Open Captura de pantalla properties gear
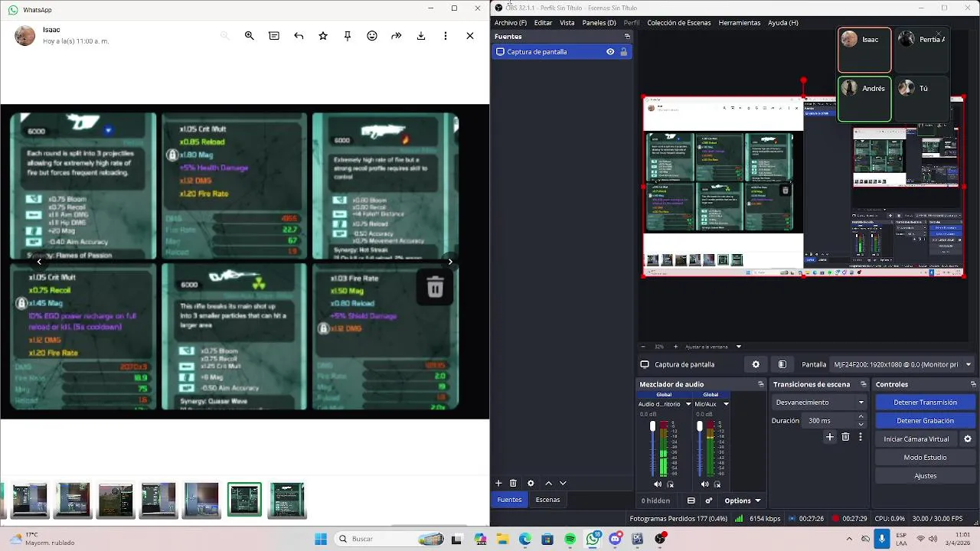980x551 pixels. click(756, 365)
